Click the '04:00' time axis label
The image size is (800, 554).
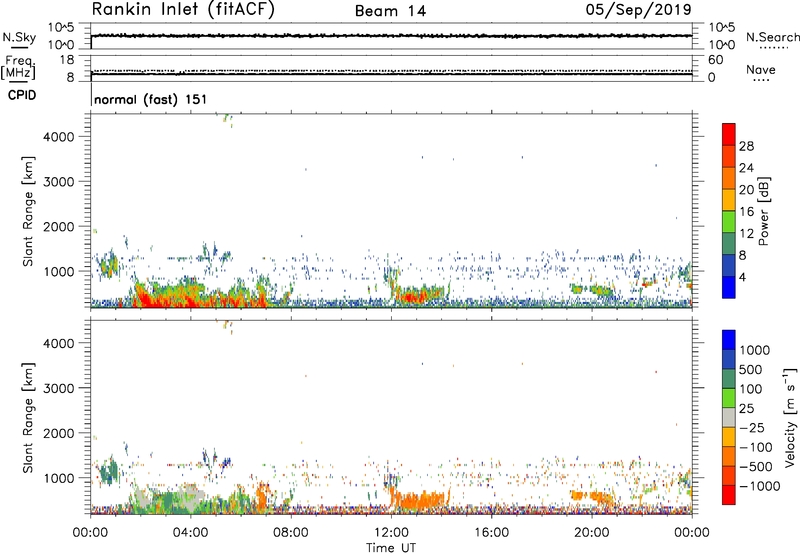[x=190, y=533]
